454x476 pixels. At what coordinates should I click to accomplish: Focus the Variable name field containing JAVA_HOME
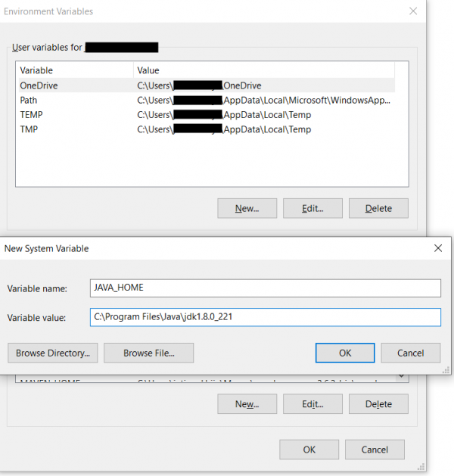click(266, 288)
